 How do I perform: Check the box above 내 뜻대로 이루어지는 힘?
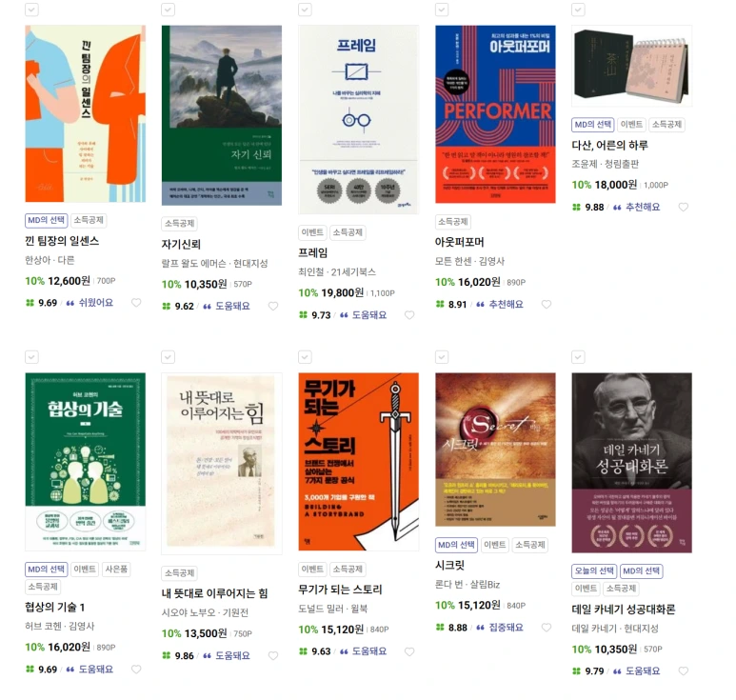click(x=168, y=357)
